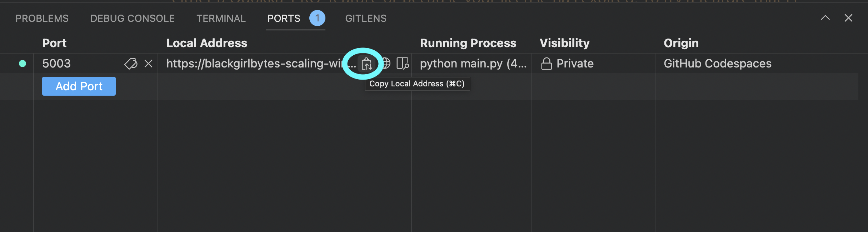Select the Preview in Editor icon

[x=403, y=63]
